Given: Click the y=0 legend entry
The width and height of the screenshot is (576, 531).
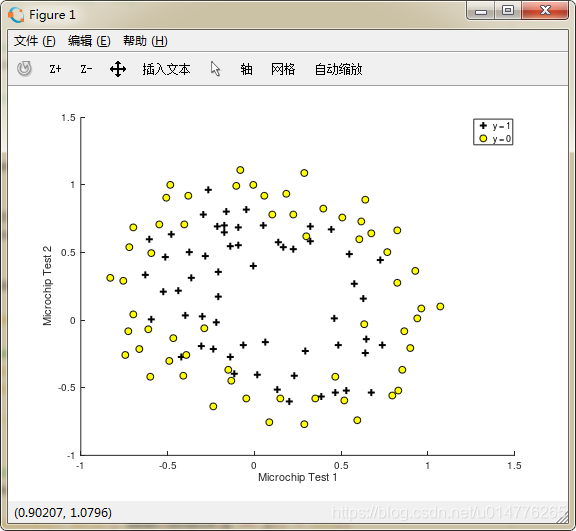Looking at the screenshot, I should coord(495,138).
